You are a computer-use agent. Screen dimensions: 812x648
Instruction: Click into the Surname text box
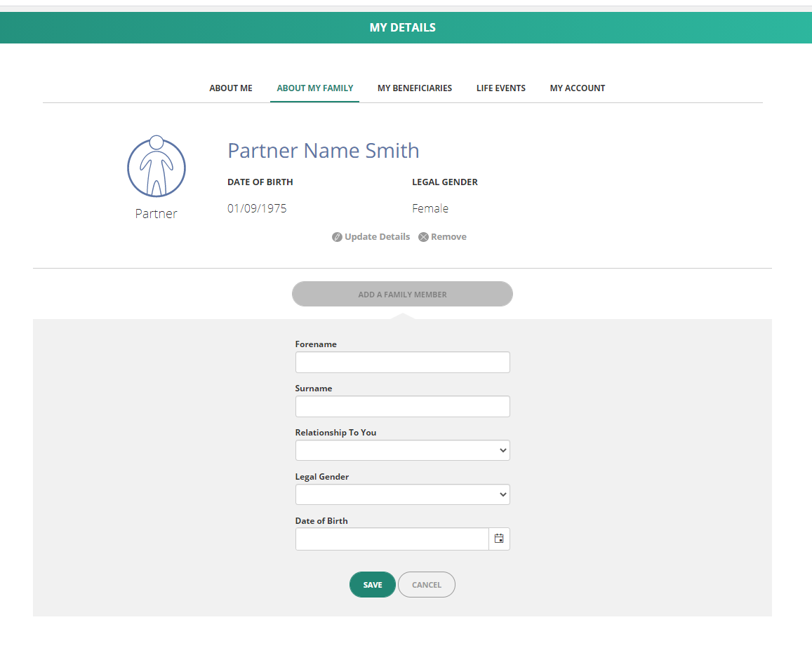[402, 406]
